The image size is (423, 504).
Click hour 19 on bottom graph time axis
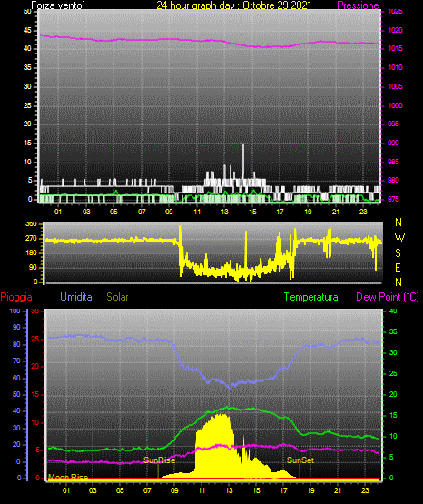tap(310, 490)
